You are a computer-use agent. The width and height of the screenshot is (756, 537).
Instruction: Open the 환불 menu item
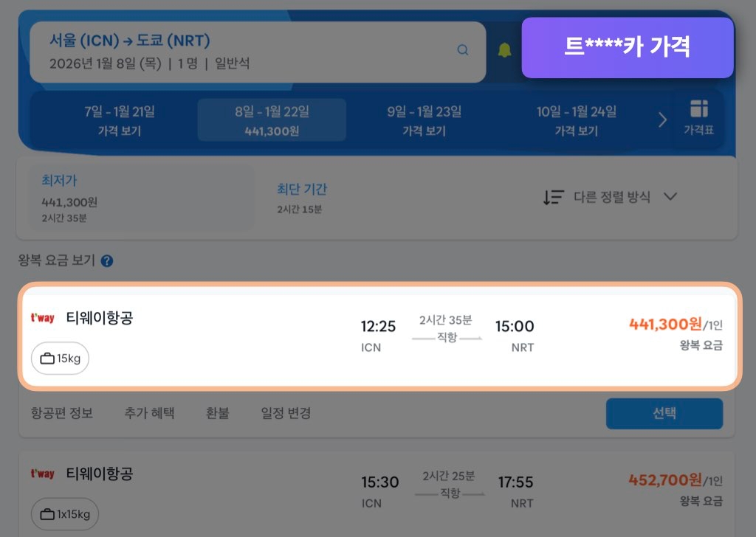click(217, 413)
